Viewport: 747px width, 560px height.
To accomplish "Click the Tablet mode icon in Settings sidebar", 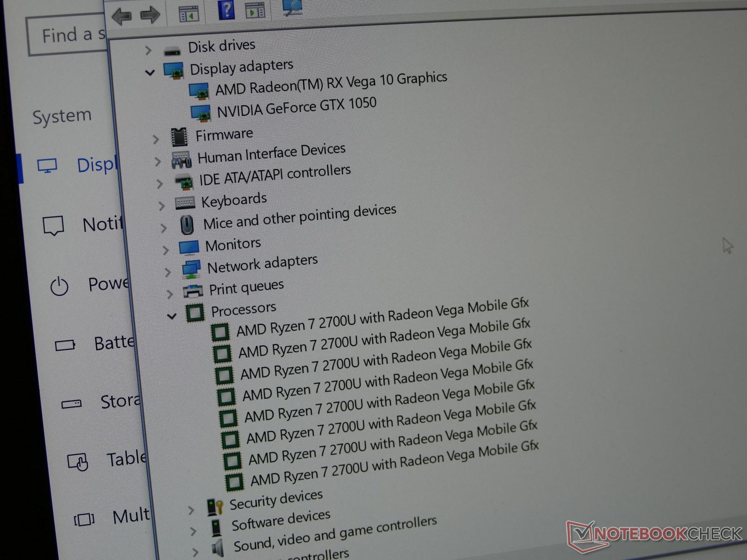I will [x=78, y=462].
